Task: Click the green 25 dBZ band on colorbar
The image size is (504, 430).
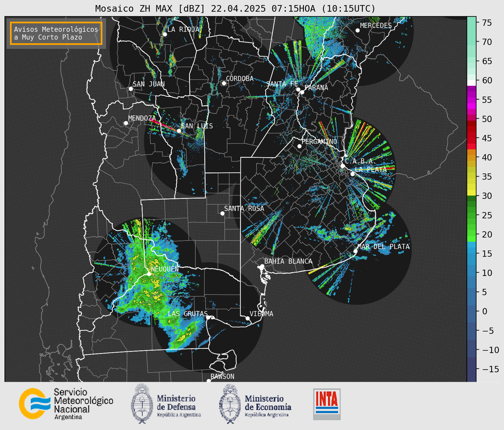Action: [x=471, y=215]
